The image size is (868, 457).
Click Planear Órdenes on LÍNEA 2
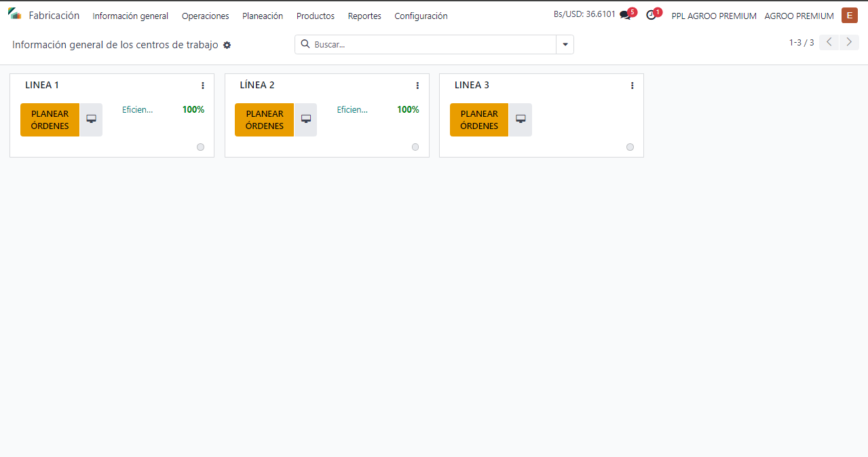pos(264,120)
